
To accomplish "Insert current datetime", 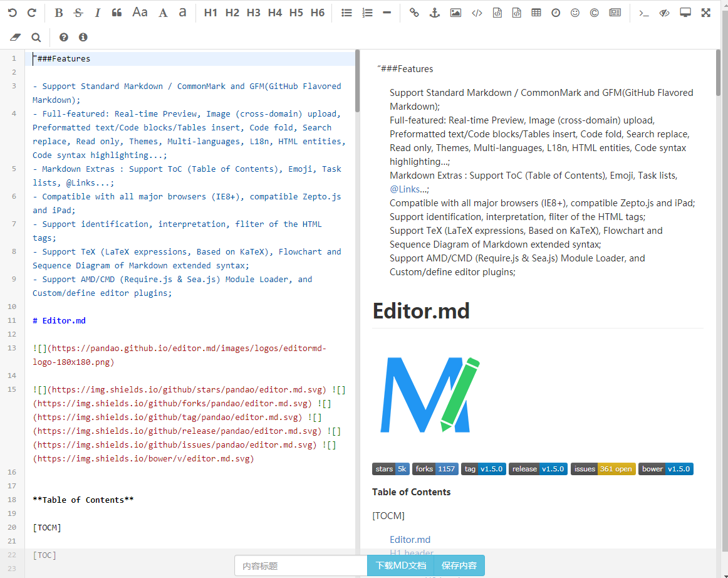I will tap(556, 13).
